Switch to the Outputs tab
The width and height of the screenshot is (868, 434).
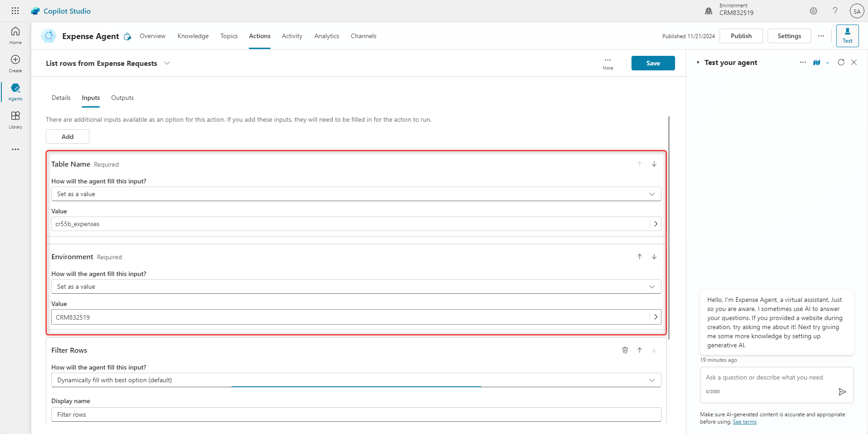click(122, 98)
